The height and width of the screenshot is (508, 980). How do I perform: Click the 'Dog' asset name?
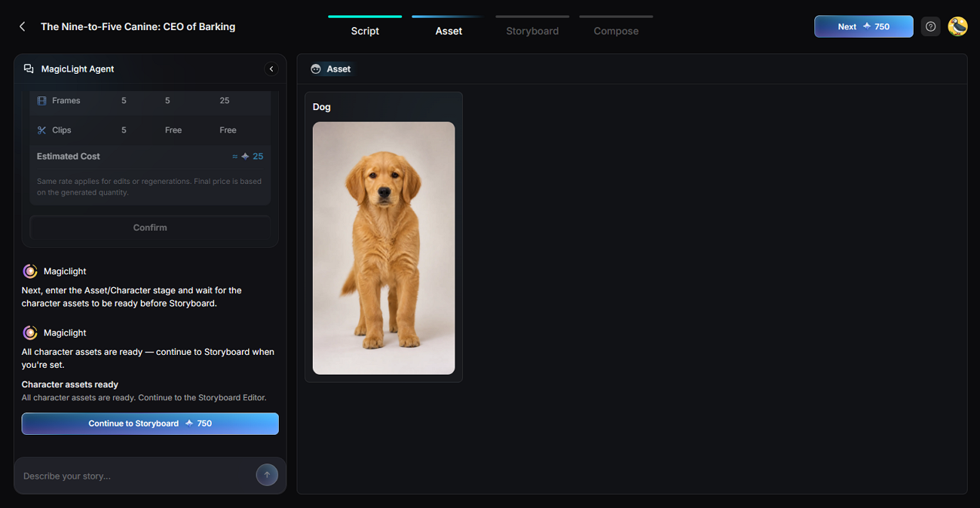322,107
